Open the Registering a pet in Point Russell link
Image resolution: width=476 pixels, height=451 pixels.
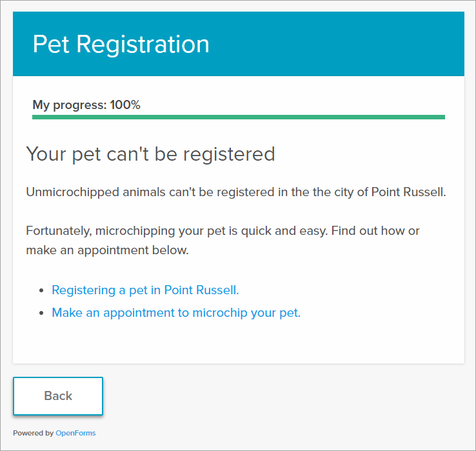[145, 290]
